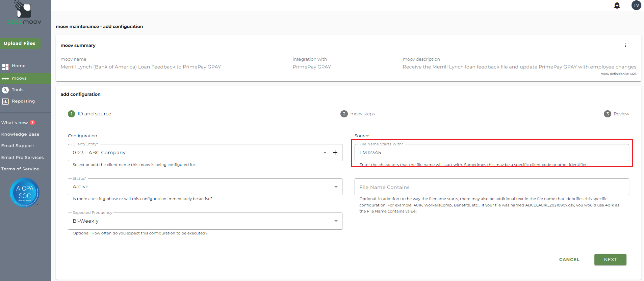Viewport: 644px width, 281px height.
Task: Click the CANCEL button
Action: [569, 260]
